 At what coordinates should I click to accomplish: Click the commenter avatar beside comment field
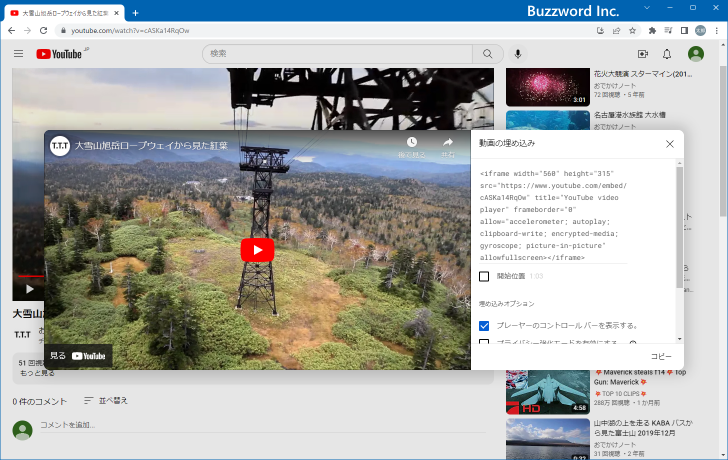22,430
